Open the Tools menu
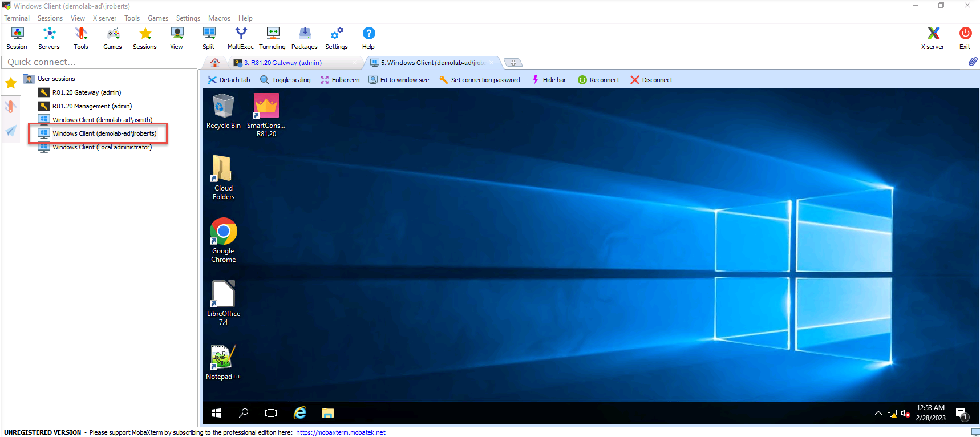980x437 pixels. [132, 18]
